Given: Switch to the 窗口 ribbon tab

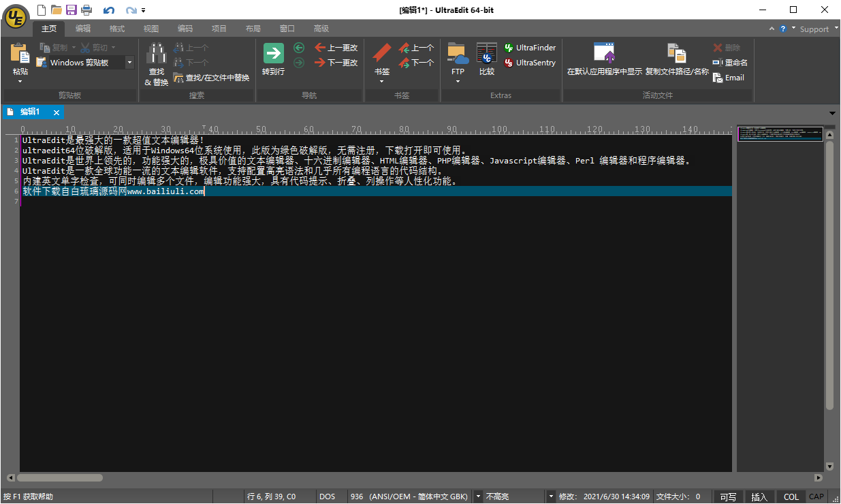Looking at the screenshot, I should click(x=287, y=29).
